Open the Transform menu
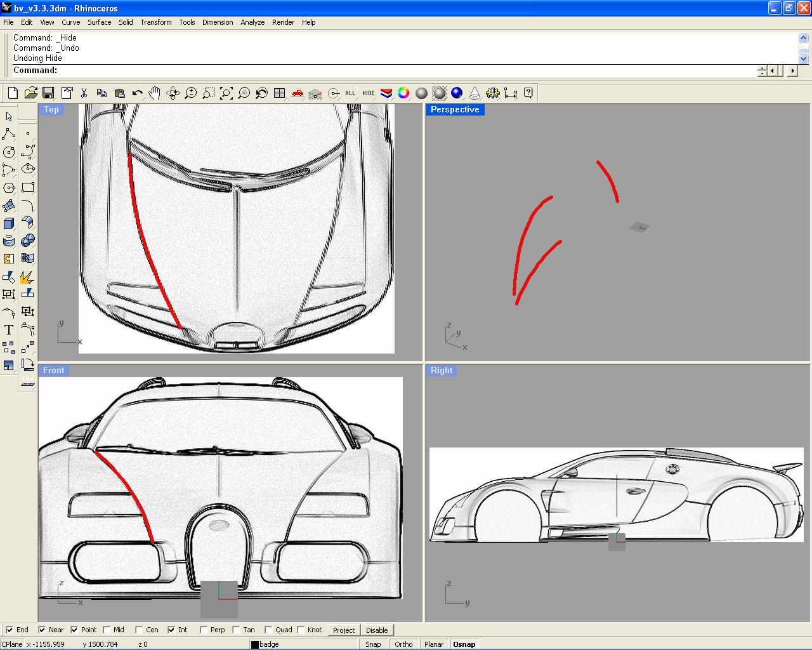 click(x=156, y=22)
